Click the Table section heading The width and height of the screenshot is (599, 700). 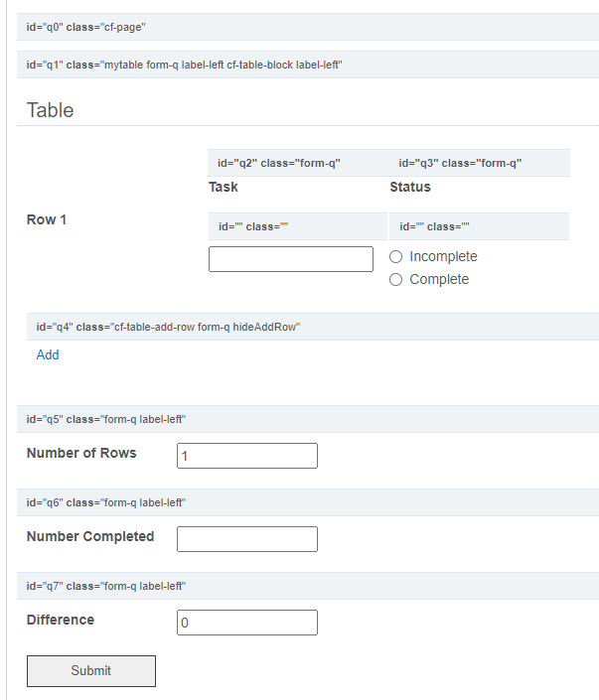(x=50, y=110)
